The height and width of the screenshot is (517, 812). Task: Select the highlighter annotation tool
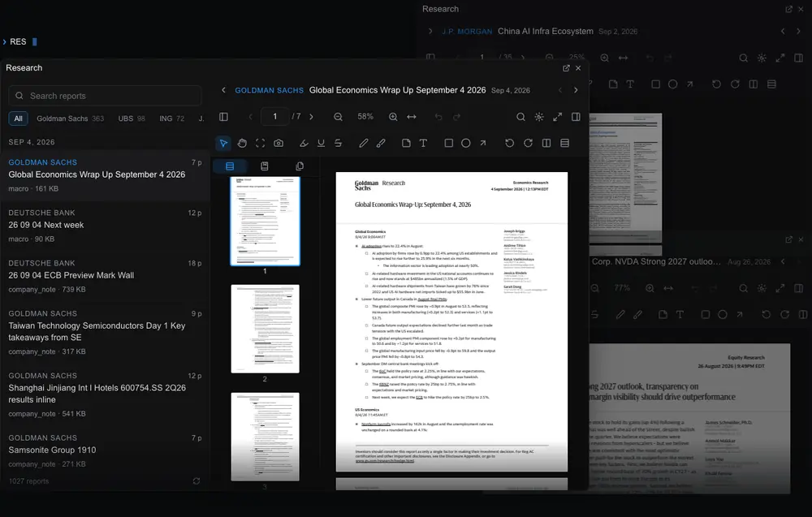click(x=304, y=144)
